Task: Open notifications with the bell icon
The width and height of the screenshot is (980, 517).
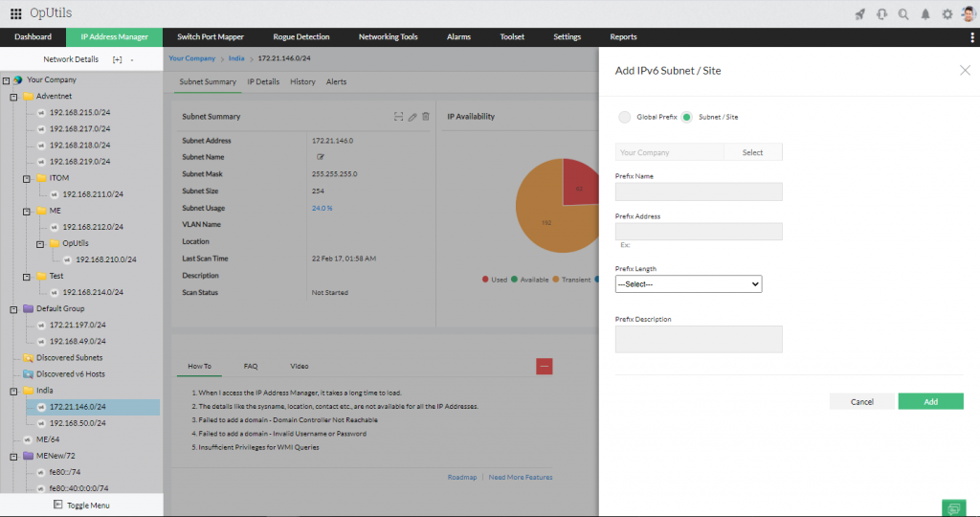Action: point(925,13)
